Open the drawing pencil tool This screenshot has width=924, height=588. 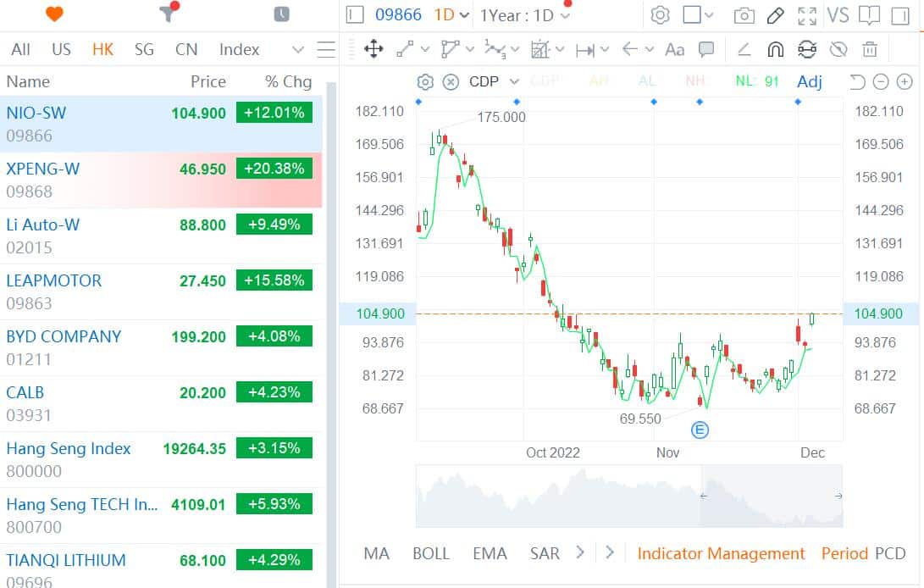tap(776, 14)
